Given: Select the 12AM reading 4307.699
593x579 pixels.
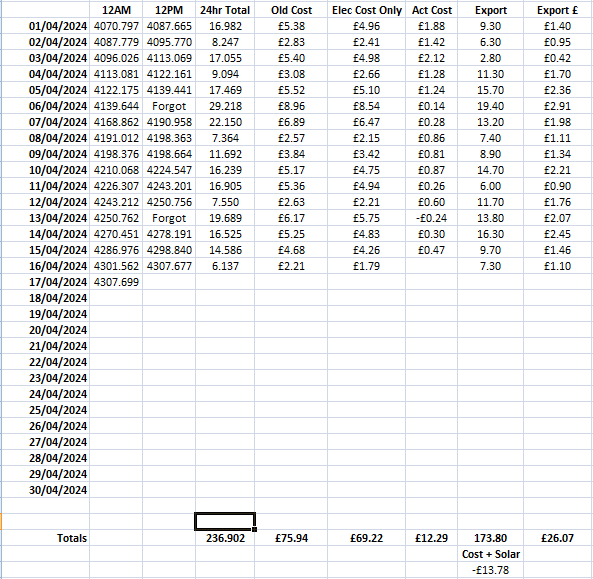Looking at the screenshot, I should click(x=116, y=282).
